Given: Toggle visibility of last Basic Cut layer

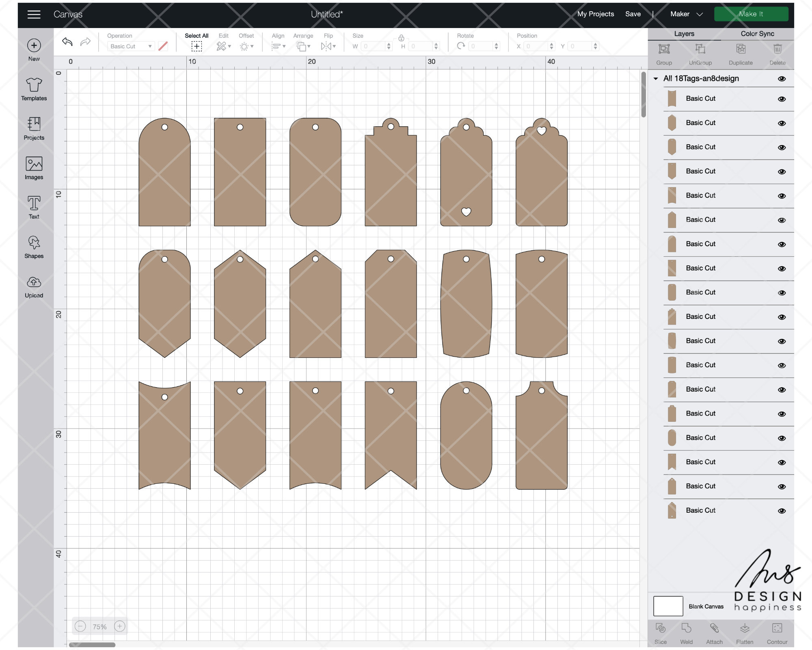Looking at the screenshot, I should tap(782, 511).
